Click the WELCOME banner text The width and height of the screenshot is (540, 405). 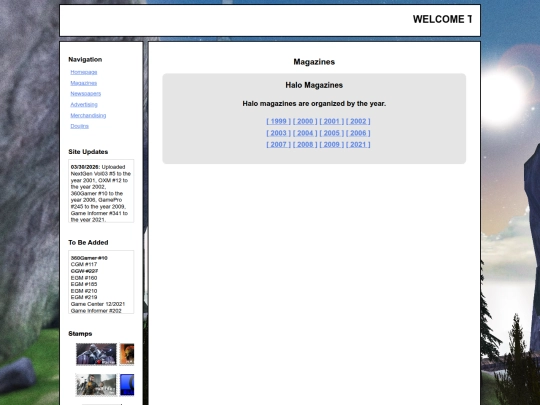pyautogui.click(x=442, y=19)
